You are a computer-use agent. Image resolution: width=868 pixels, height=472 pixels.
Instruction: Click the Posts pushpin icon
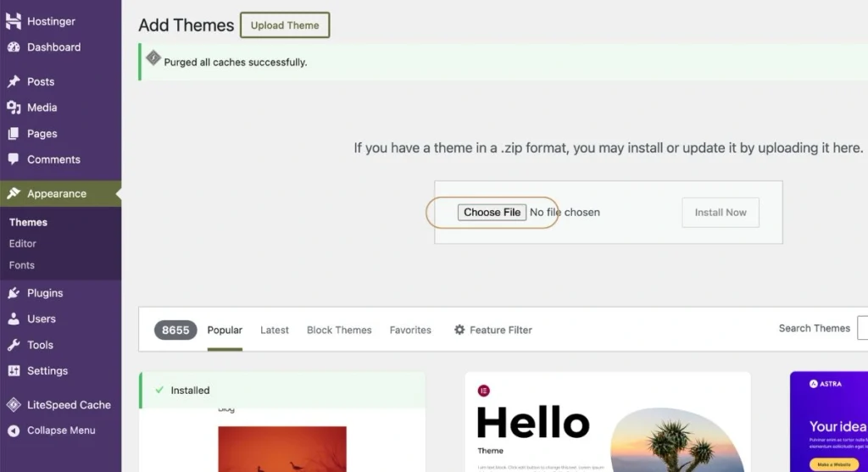(x=14, y=81)
